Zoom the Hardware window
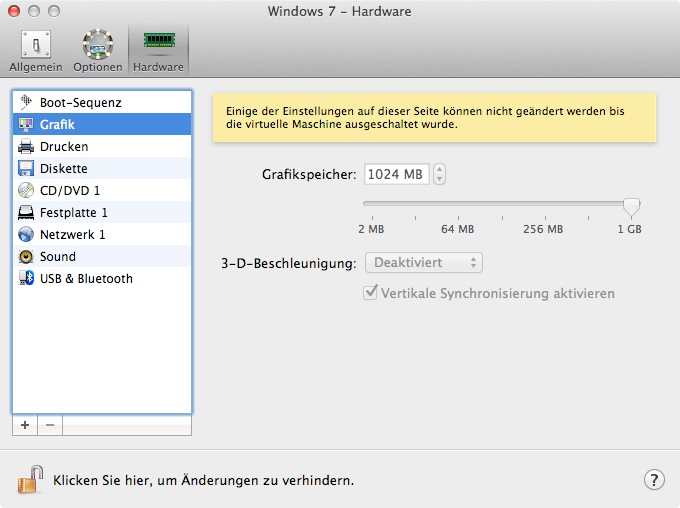 [x=54, y=11]
